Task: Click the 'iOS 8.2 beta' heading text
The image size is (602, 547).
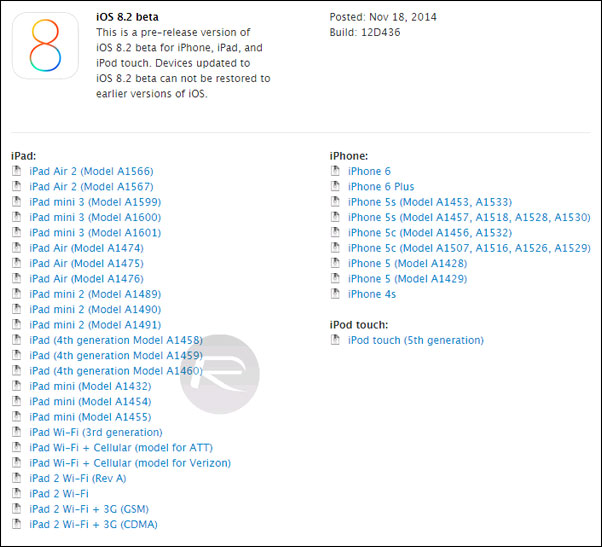Action: coord(127,17)
